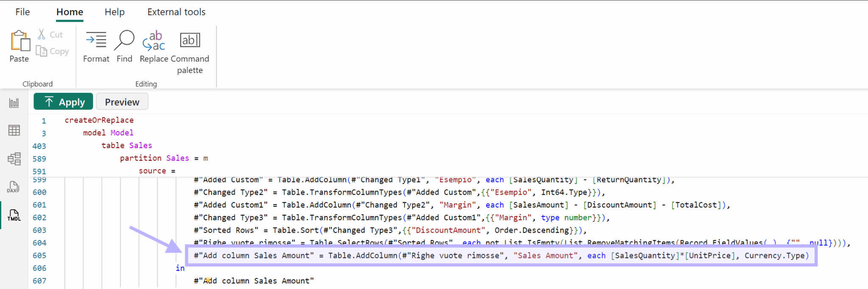Click 'Currency.Type' on line 605

(x=775, y=255)
